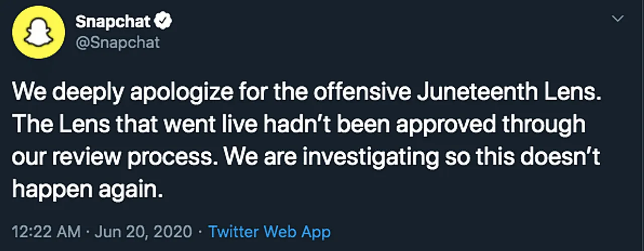Open the Snapchat ghost profile avatar

coord(39,33)
